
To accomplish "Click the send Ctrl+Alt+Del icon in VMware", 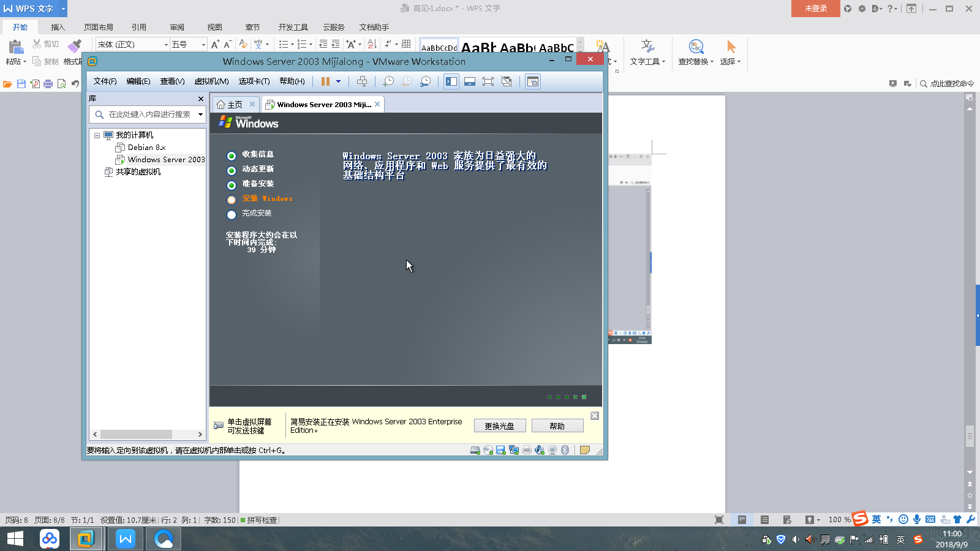I will click(x=362, y=81).
